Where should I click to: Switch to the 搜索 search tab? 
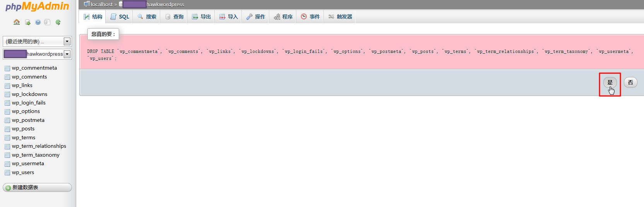[x=147, y=17]
